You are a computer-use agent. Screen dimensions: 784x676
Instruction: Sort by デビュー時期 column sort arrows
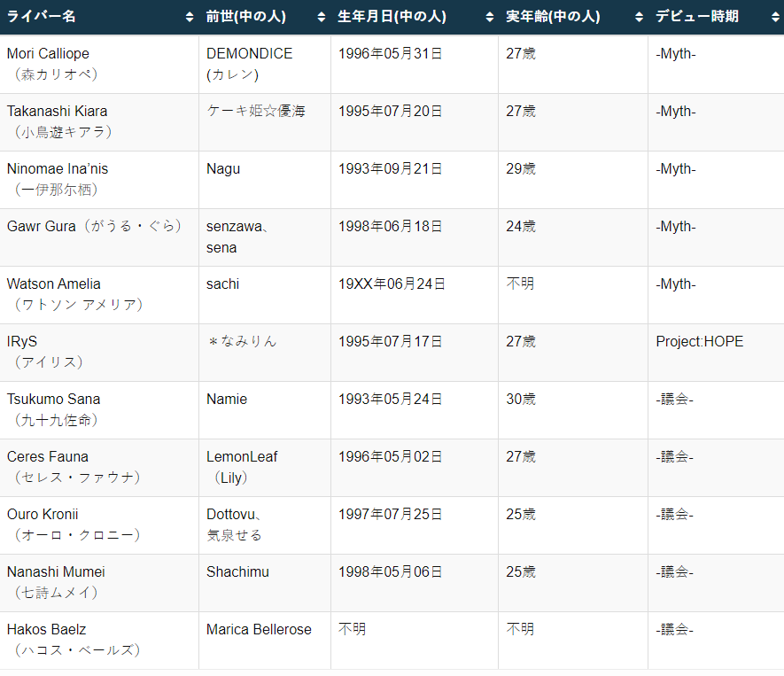pos(775,17)
